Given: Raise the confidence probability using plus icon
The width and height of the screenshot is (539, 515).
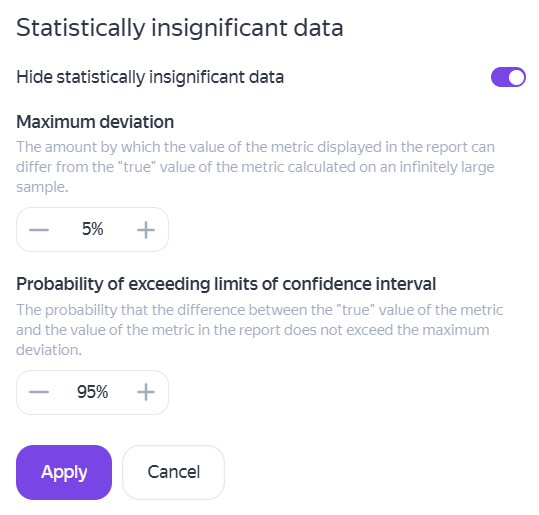Looking at the screenshot, I should (x=146, y=392).
